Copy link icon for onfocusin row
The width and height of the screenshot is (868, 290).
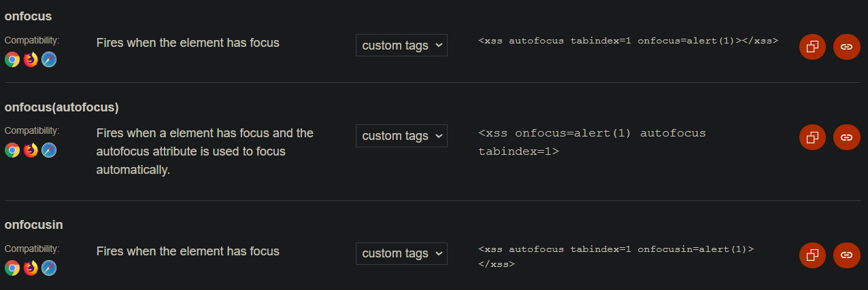click(846, 255)
